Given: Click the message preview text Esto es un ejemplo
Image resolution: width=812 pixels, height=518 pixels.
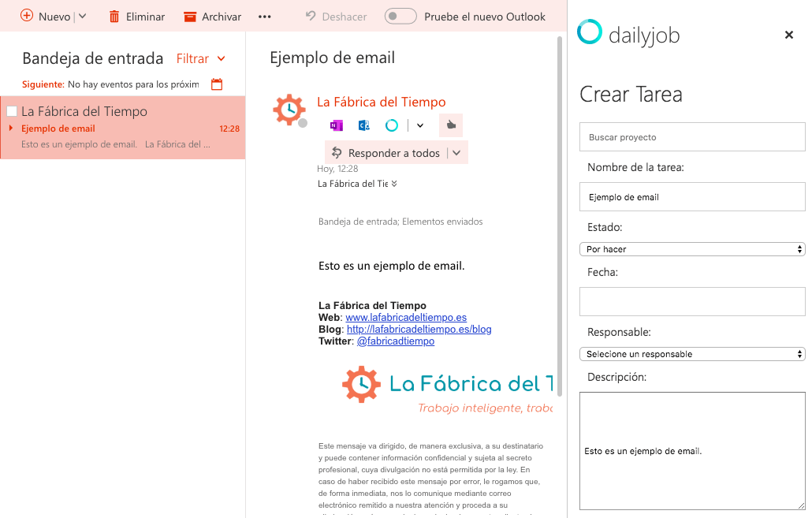Looking at the screenshot, I should [x=115, y=144].
